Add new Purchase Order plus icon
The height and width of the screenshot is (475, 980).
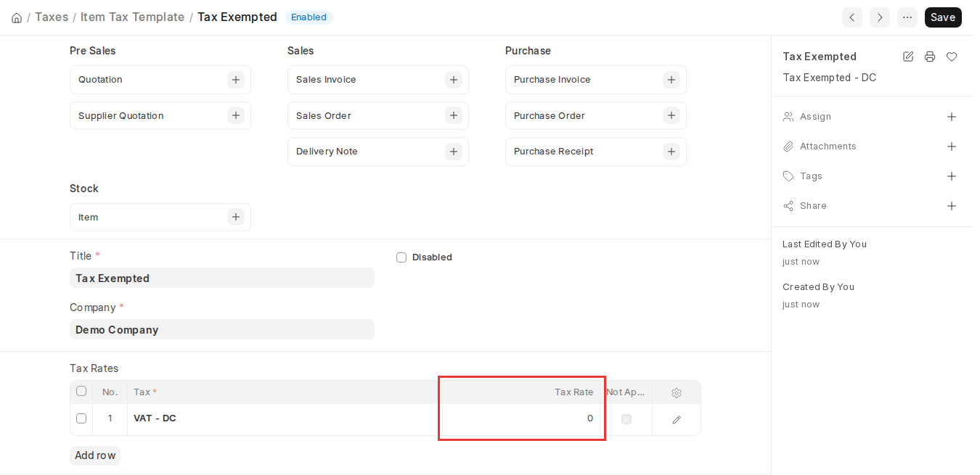click(x=671, y=115)
